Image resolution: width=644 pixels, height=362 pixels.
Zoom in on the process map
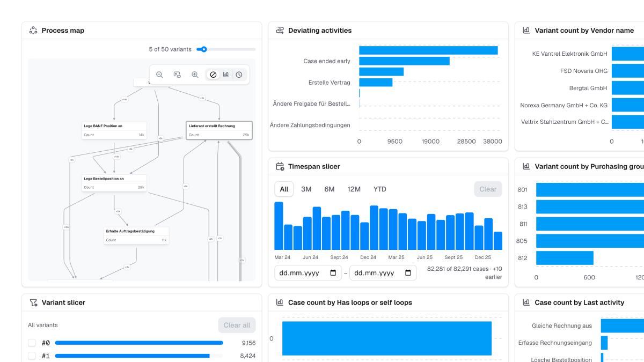(x=195, y=75)
